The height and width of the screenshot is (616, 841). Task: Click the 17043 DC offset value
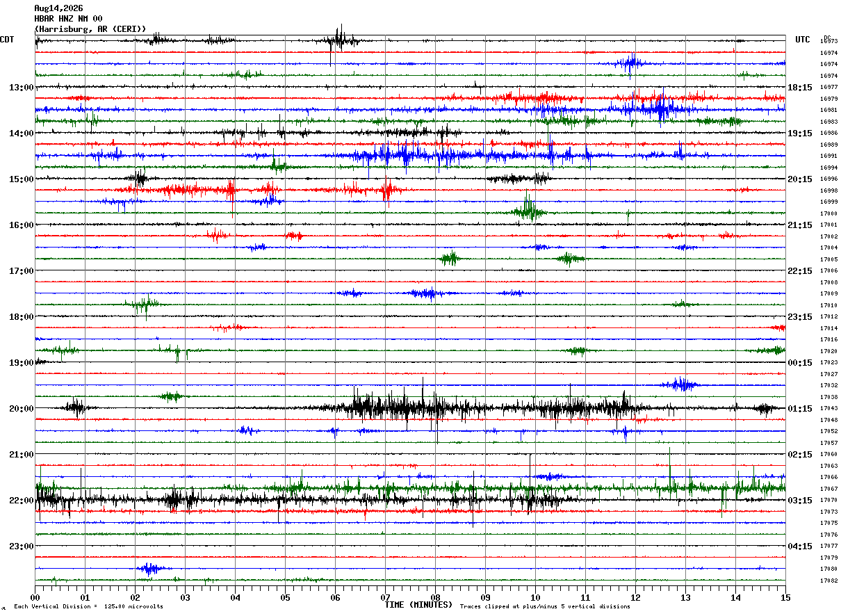tap(828, 409)
